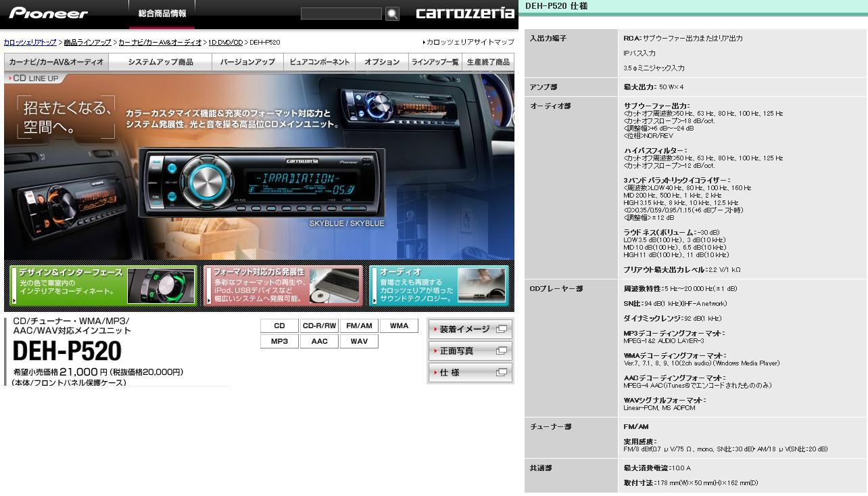Click the AAC format badge
Screen dimensions: 868x496
319,342
